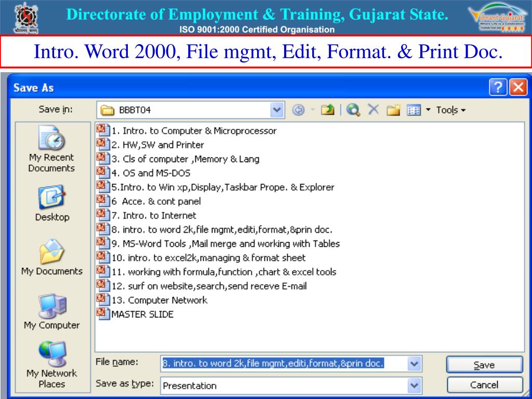Open the Tools menu
The width and height of the screenshot is (532, 399).
pos(450,110)
